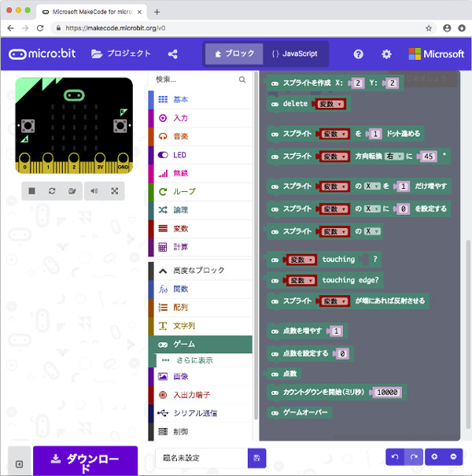Toggle slow-motion mode with the snail icon

point(72,190)
